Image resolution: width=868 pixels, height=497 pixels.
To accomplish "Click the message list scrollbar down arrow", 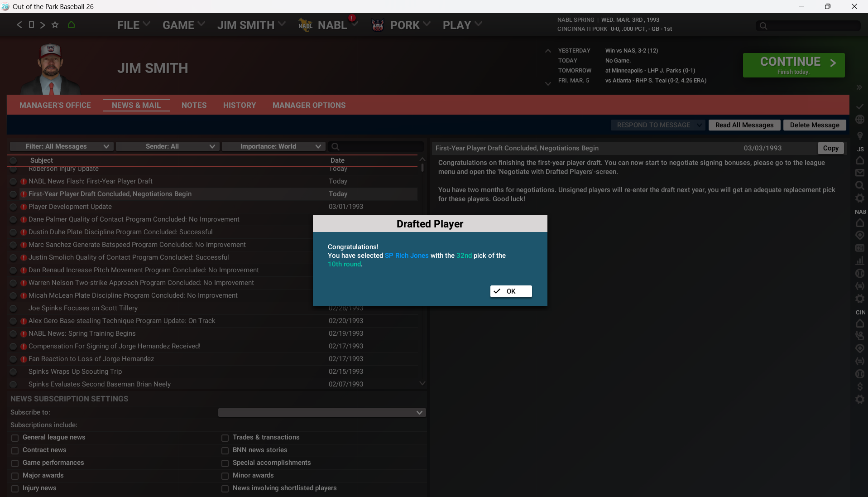I will [x=422, y=383].
